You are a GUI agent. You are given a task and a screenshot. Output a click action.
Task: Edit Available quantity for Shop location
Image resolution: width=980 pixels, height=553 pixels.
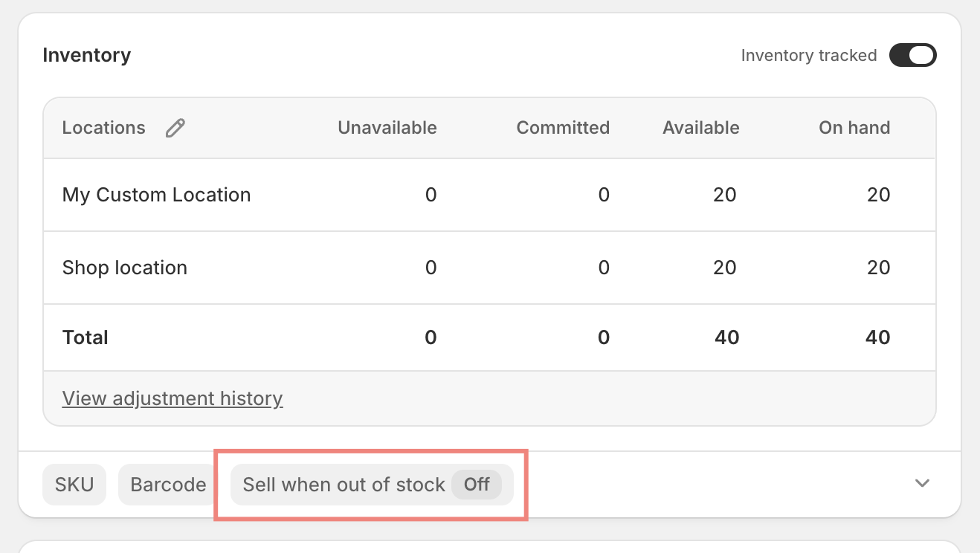coord(724,268)
